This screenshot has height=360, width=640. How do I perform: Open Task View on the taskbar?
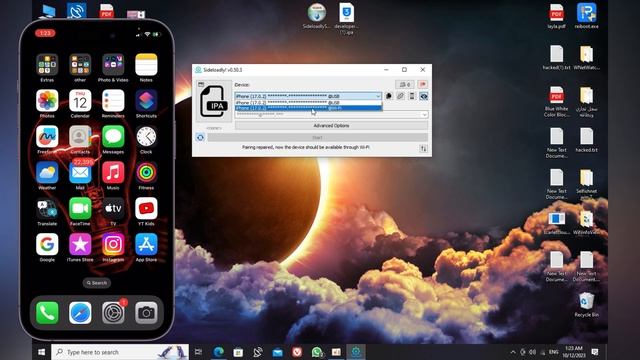[x=198, y=352]
